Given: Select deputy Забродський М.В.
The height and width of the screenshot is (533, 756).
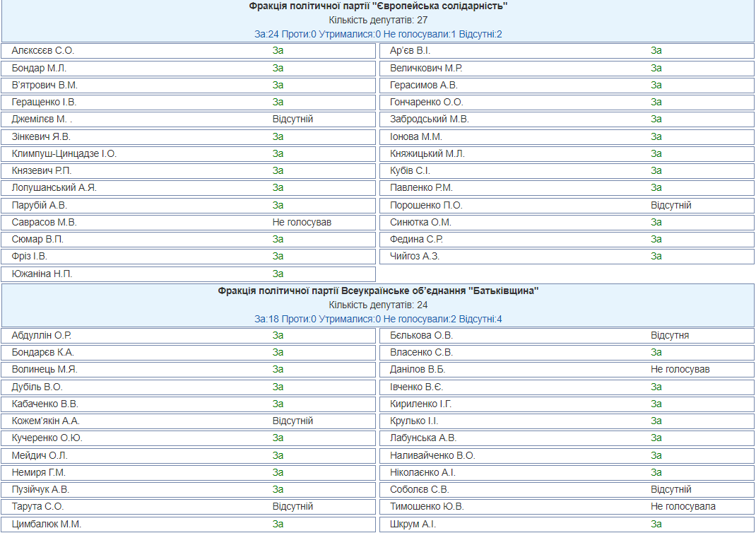Looking at the screenshot, I should coord(429,119).
